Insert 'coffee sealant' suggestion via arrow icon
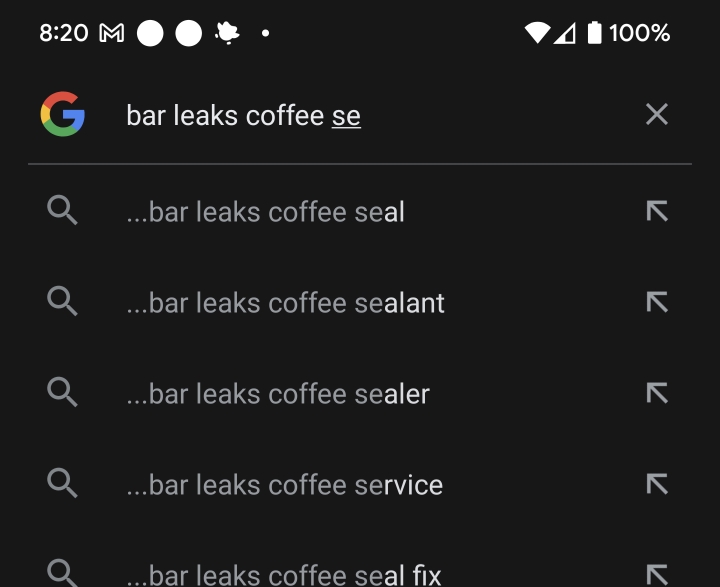 (x=657, y=302)
